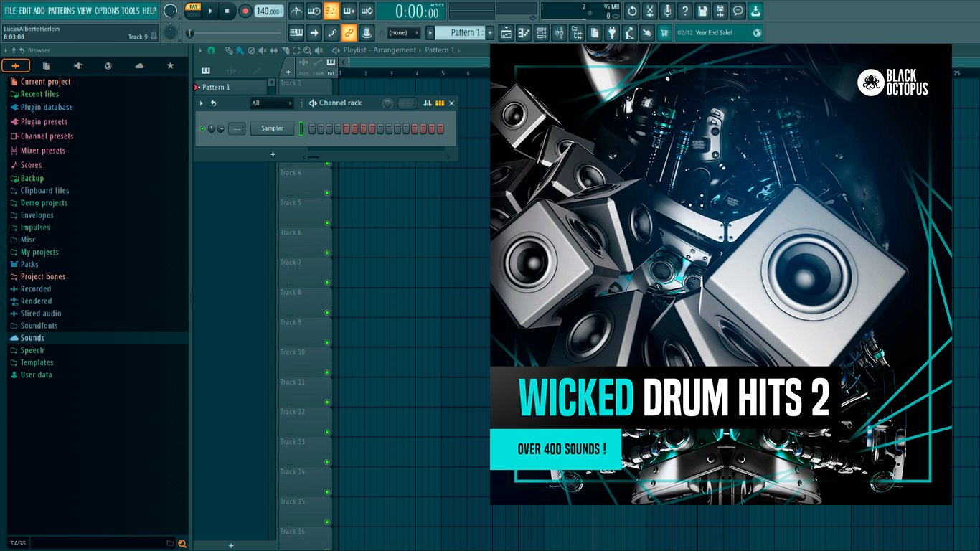Open the Channel rack view icon

tap(542, 32)
